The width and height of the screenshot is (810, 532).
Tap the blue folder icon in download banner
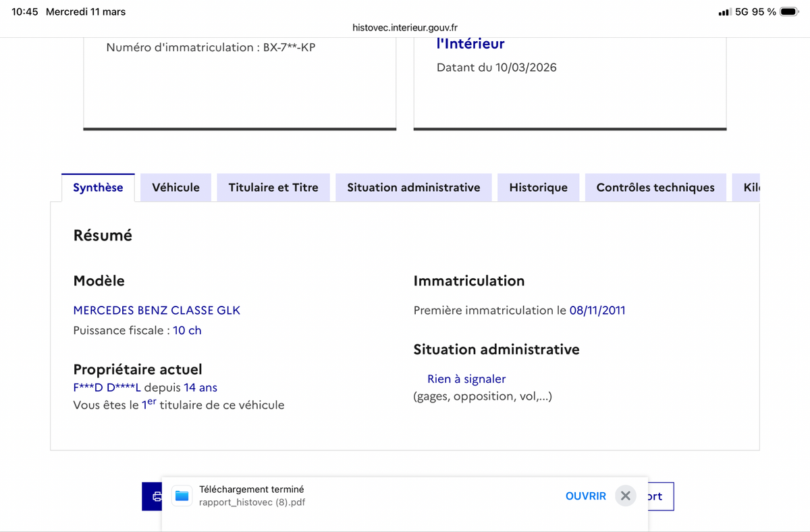pos(182,496)
